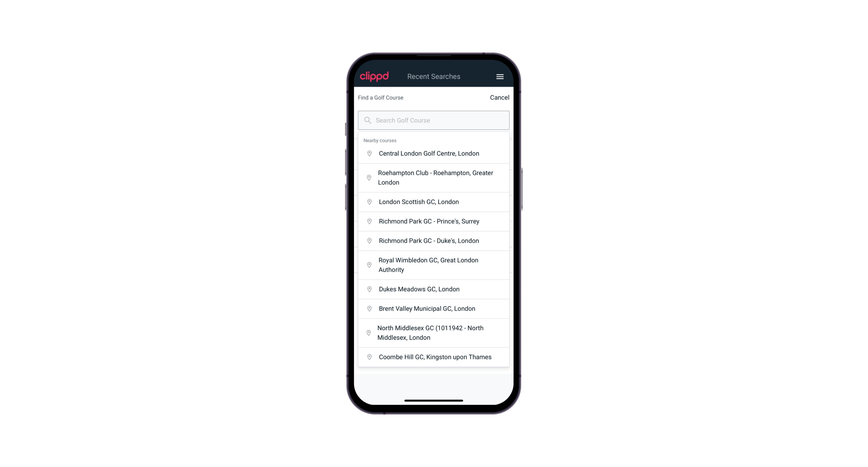The width and height of the screenshot is (868, 467).
Task: Tap the Search Golf Course input field
Action: point(434,120)
